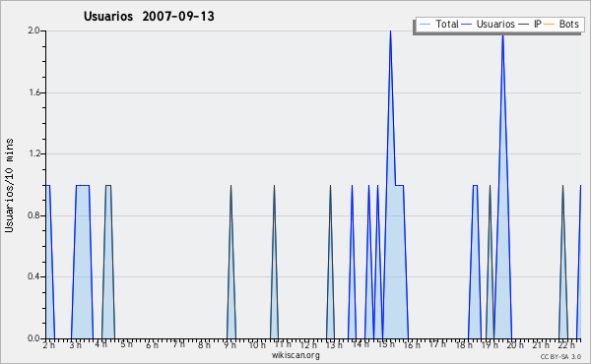Click the 1.2 y-axis value
Viewport: 591px width, 364px height.
33,153
